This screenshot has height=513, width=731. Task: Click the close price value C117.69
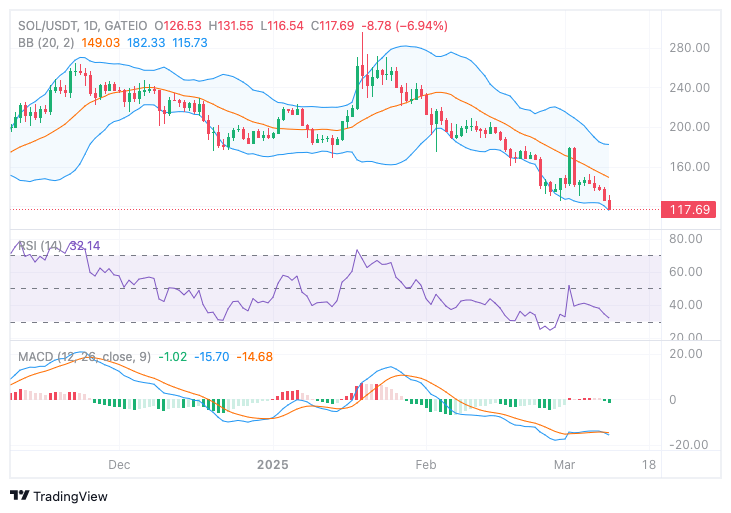click(332, 26)
